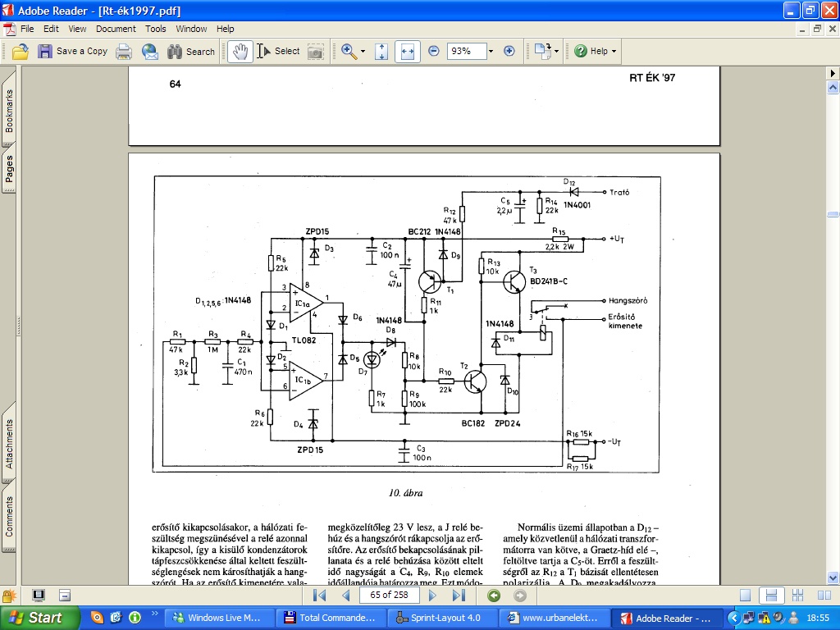840x630 pixels.
Task: Zoom in with the plus button
Action: tap(509, 51)
